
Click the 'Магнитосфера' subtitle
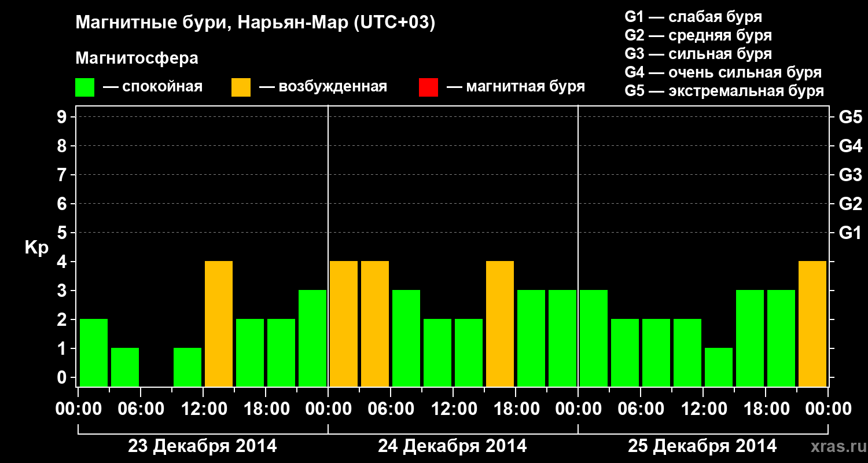tap(137, 58)
